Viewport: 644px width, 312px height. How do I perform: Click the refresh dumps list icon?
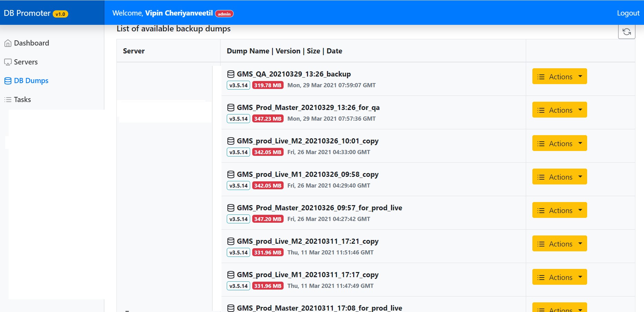[626, 32]
